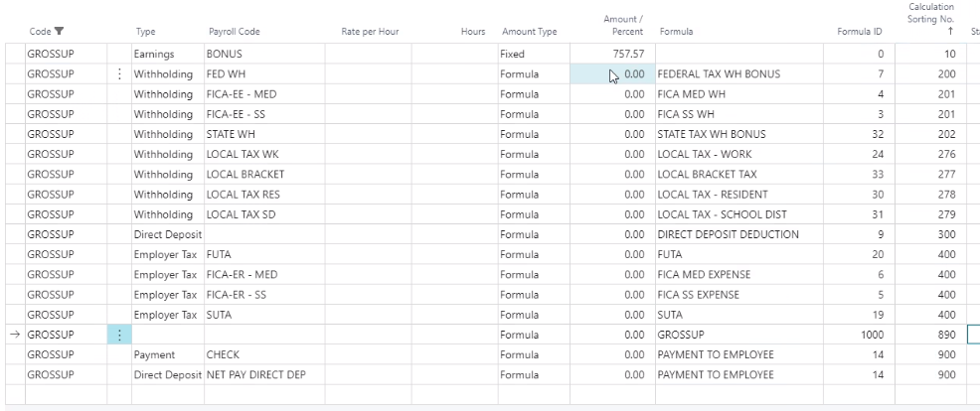Select the FICA SS EXPENSE formula cell
Image resolution: width=980 pixels, height=411 pixels.
pyautogui.click(x=738, y=294)
